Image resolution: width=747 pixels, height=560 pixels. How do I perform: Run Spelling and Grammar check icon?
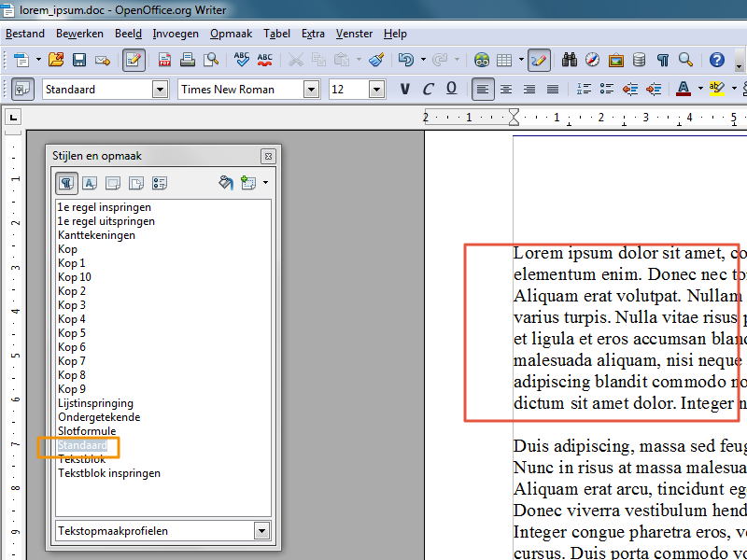(242, 60)
